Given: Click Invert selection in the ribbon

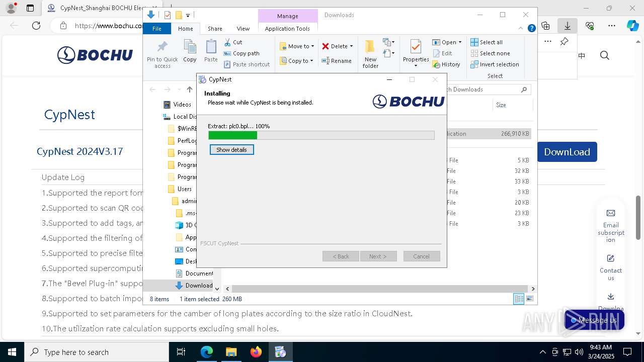Looking at the screenshot, I should point(495,64).
